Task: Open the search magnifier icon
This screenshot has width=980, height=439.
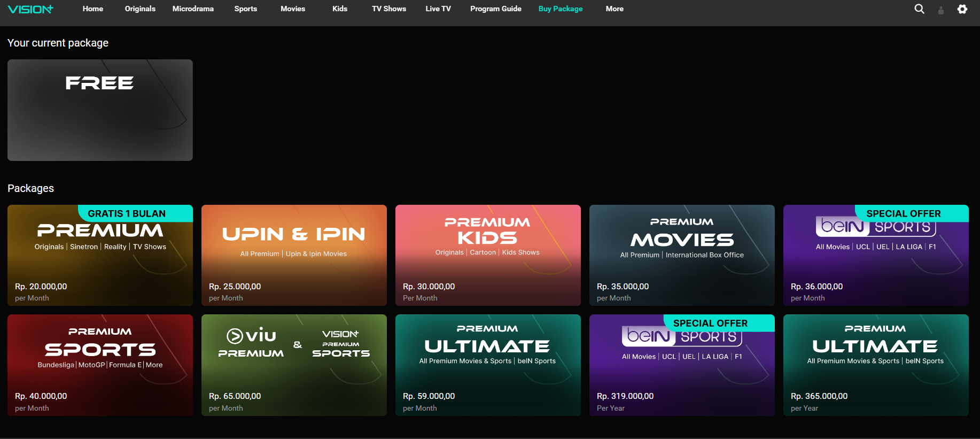Action: point(919,9)
